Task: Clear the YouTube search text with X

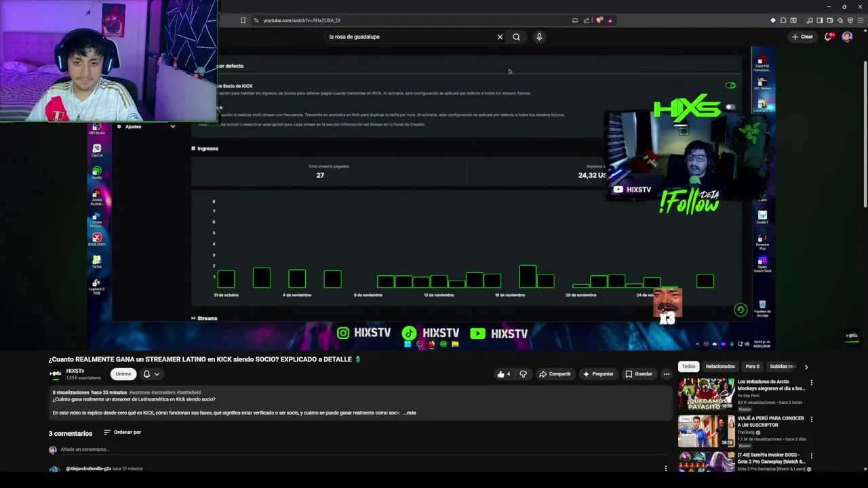Action: [500, 37]
